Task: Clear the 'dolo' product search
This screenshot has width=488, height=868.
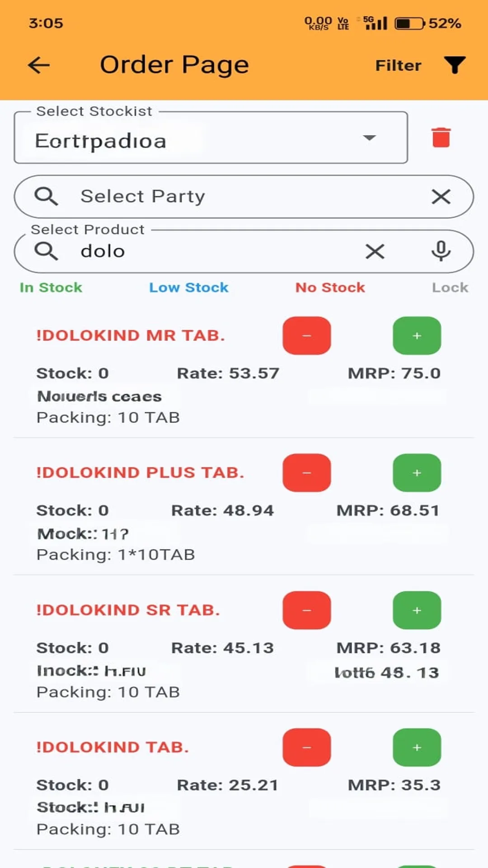Action: 375,251
